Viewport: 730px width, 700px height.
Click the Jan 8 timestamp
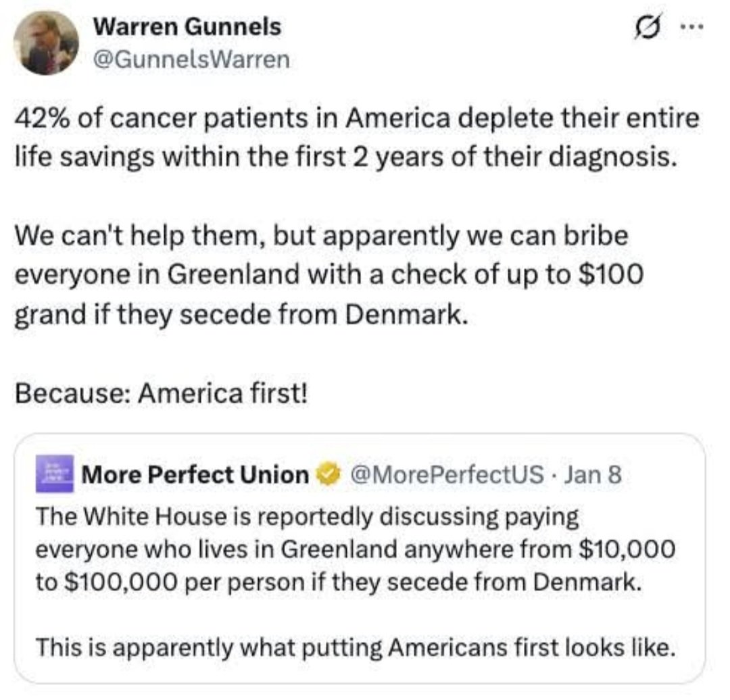point(592,475)
